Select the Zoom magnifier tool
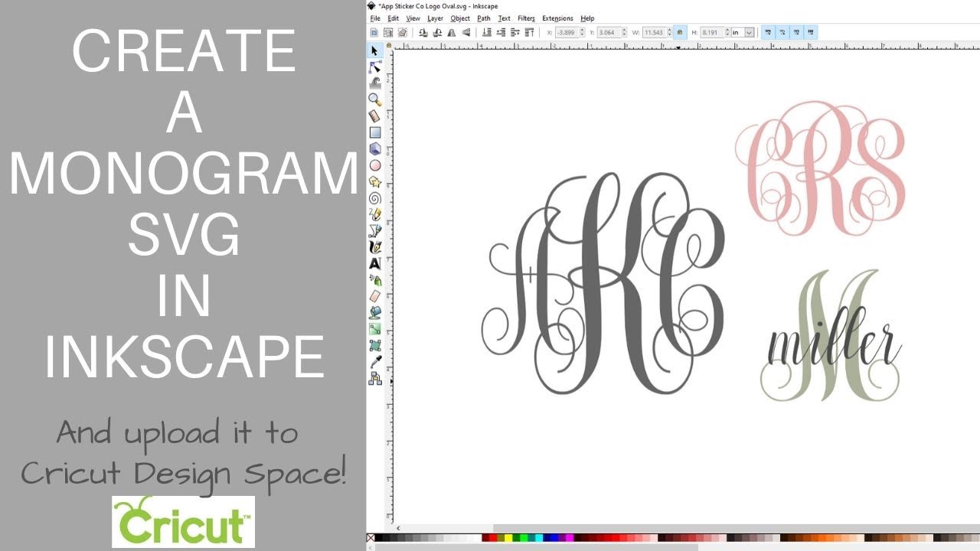980x551 pixels. point(374,99)
